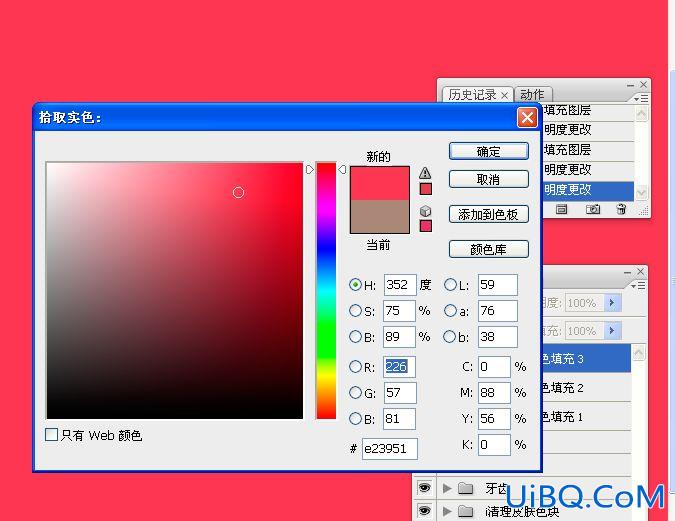Open the Layers panel options menu
The image size is (675, 521).
click(x=638, y=285)
